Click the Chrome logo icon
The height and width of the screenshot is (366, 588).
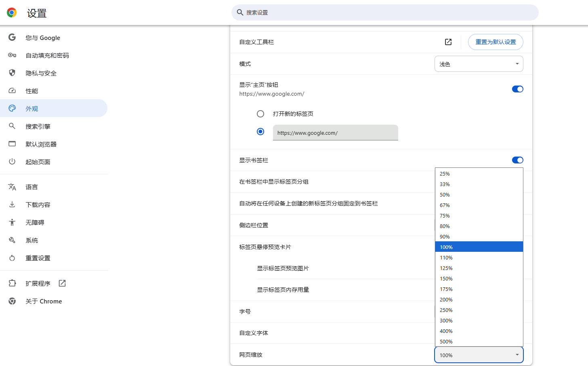click(12, 13)
